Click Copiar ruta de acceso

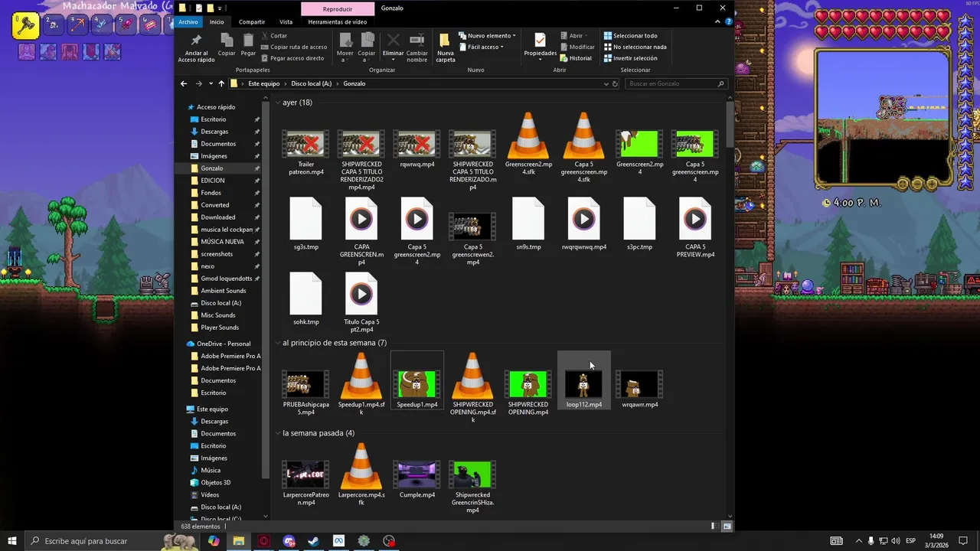tap(294, 47)
